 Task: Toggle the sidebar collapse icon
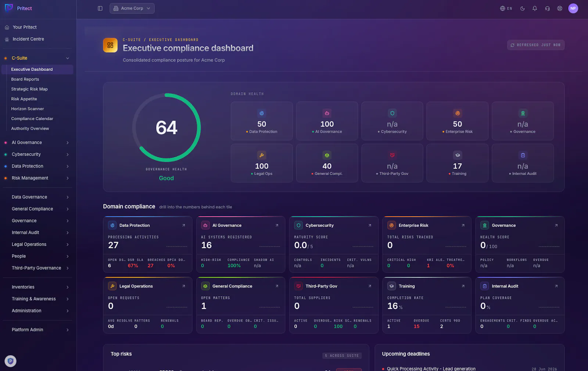point(100,8)
